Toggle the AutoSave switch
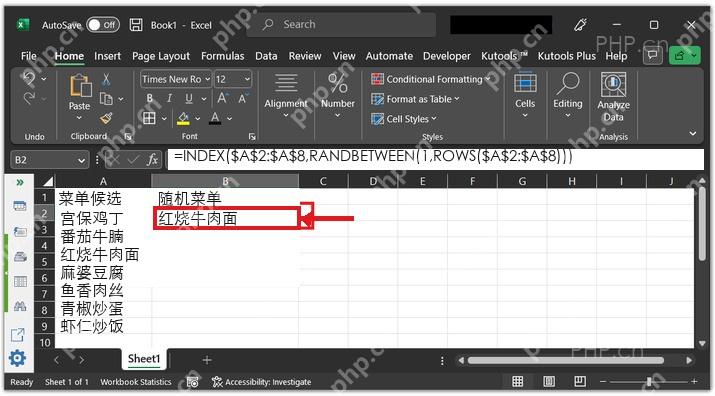The height and width of the screenshot is (396, 715). coord(103,25)
